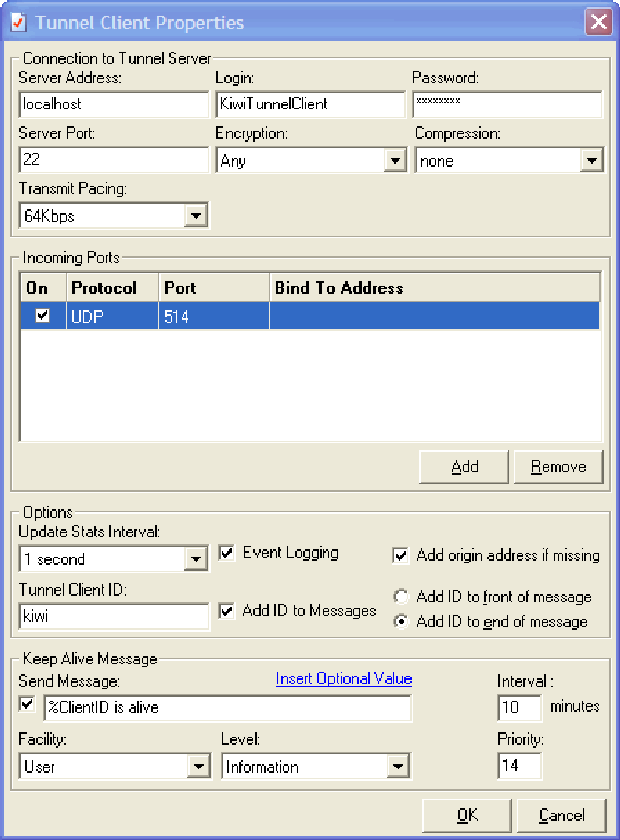Click the Interval minutes field
620x840 pixels.
tap(519, 707)
